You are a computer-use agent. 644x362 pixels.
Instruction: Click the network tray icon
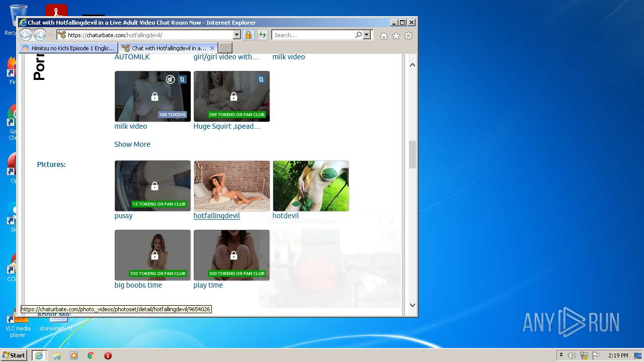[584, 355]
